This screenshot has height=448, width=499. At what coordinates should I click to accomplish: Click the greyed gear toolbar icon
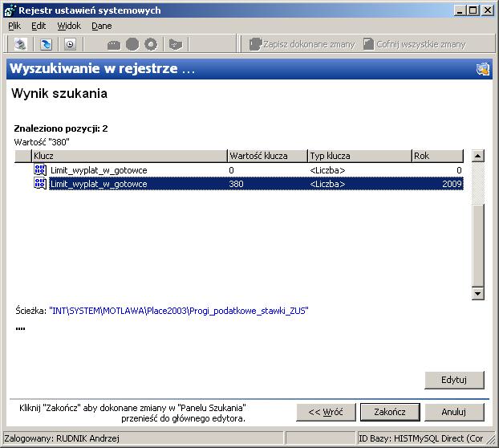pos(151,44)
